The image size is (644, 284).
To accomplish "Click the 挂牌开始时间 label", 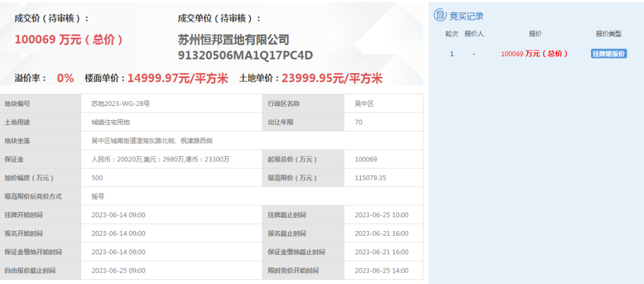I will point(23,215).
